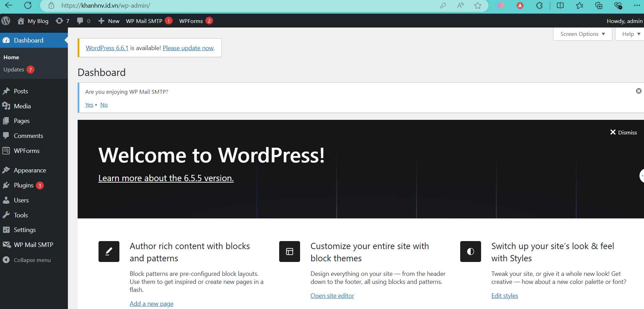Click browser essentials heart icon
The image size is (644, 309).
[x=618, y=5]
